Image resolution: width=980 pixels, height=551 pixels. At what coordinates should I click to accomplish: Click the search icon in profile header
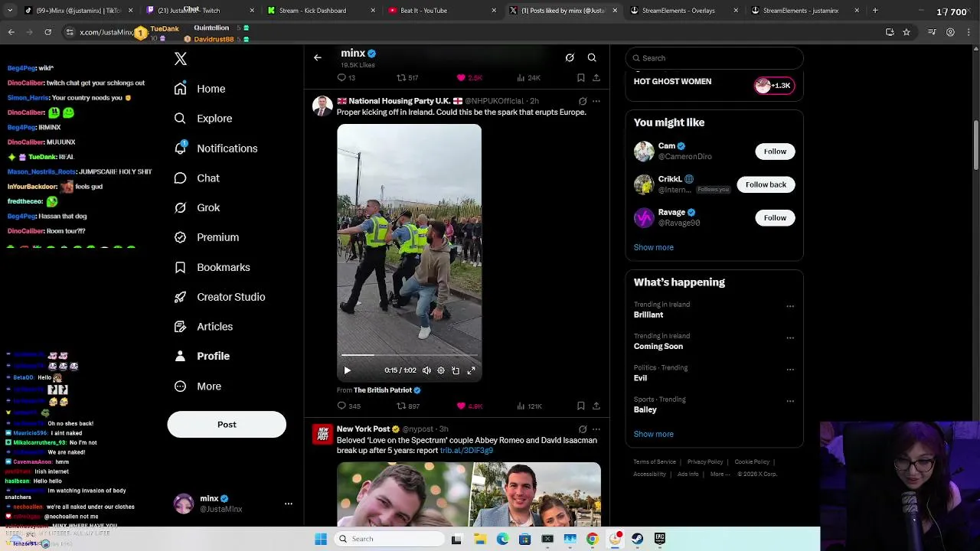tap(592, 57)
